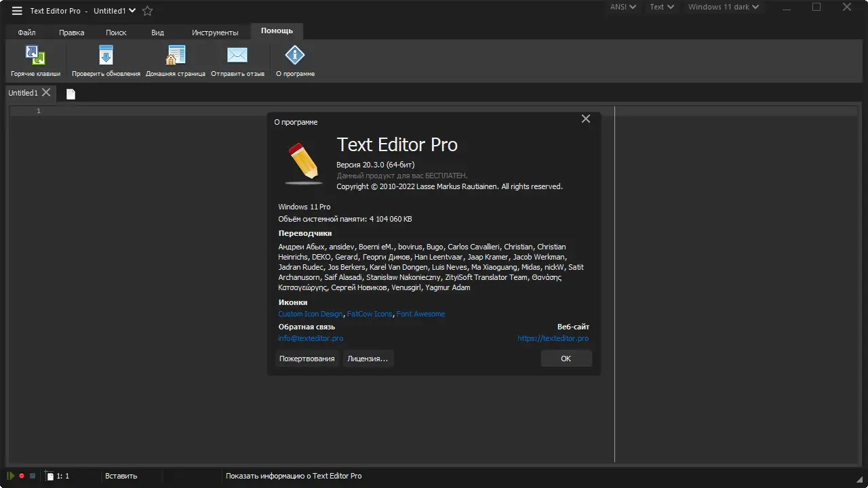Toggle Вставить insert mode in status bar
The width and height of the screenshot is (868, 488).
tap(120, 476)
